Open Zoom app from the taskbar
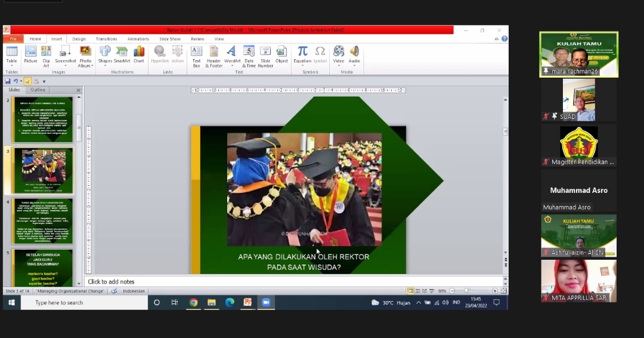This screenshot has height=338, width=644. tap(266, 302)
